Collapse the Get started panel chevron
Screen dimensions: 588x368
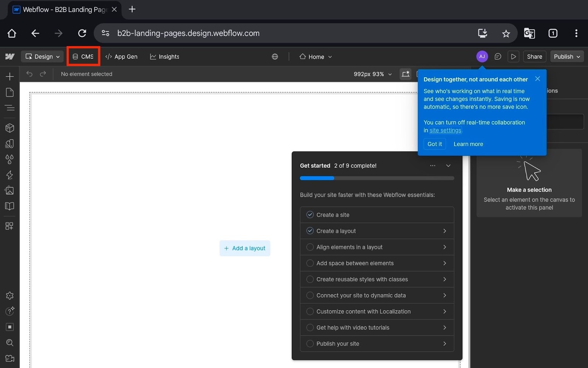pyautogui.click(x=448, y=166)
